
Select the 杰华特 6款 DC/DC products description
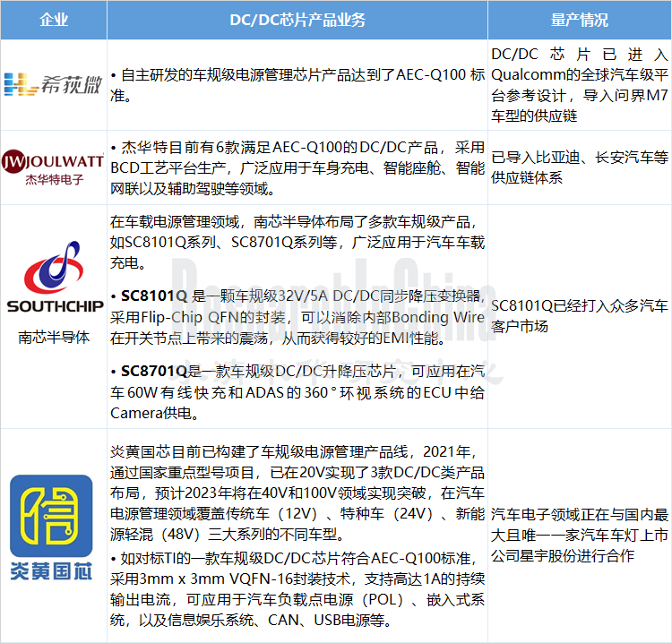pyautogui.click(x=297, y=168)
